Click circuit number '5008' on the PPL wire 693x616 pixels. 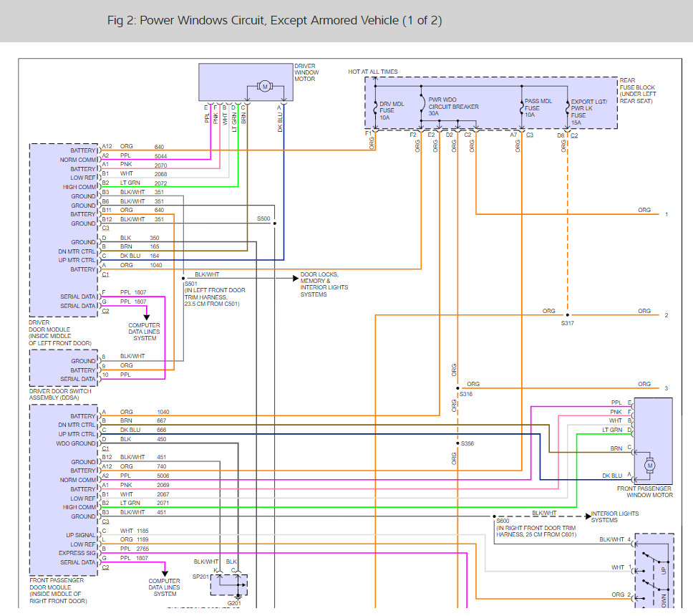(163, 476)
